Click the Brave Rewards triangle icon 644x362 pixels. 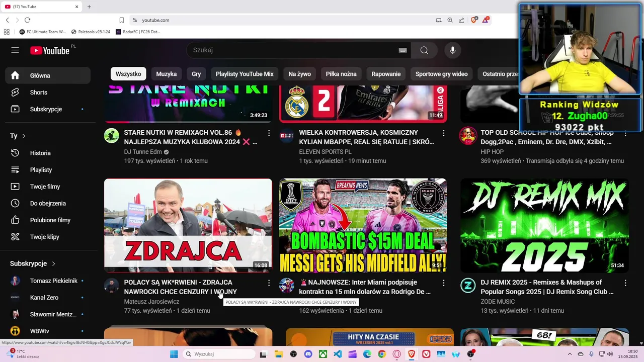486,20
